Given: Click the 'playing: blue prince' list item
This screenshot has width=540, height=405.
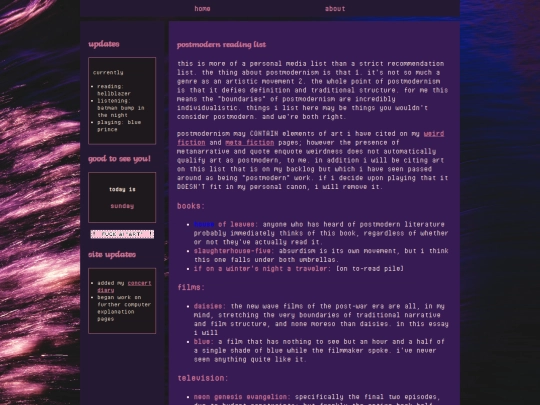Looking at the screenshot, I should (x=119, y=126).
